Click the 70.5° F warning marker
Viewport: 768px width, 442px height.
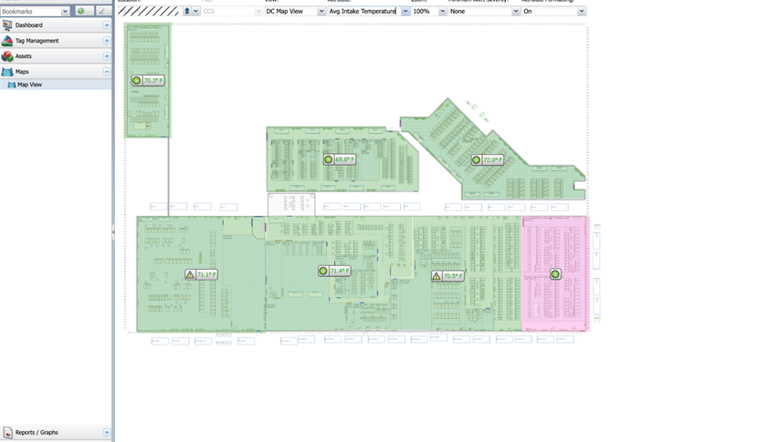point(448,276)
